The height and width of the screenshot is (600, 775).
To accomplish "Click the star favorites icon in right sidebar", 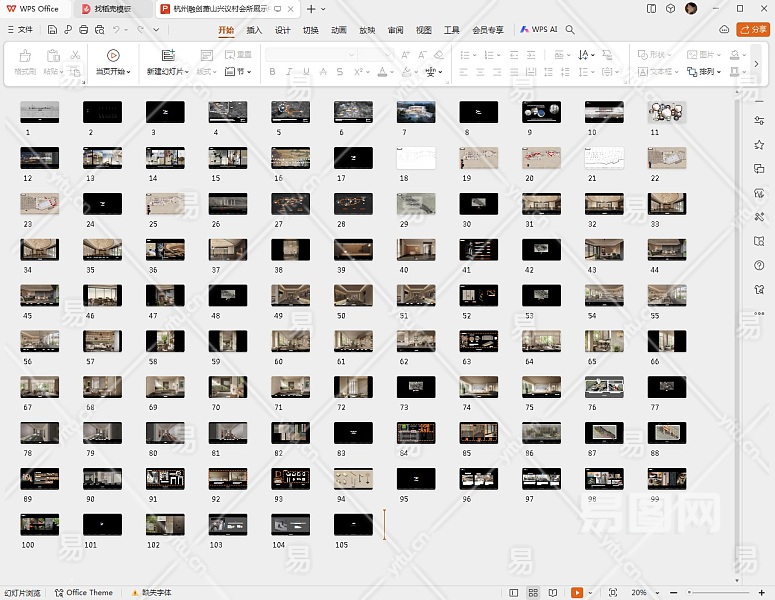I will pyautogui.click(x=760, y=145).
